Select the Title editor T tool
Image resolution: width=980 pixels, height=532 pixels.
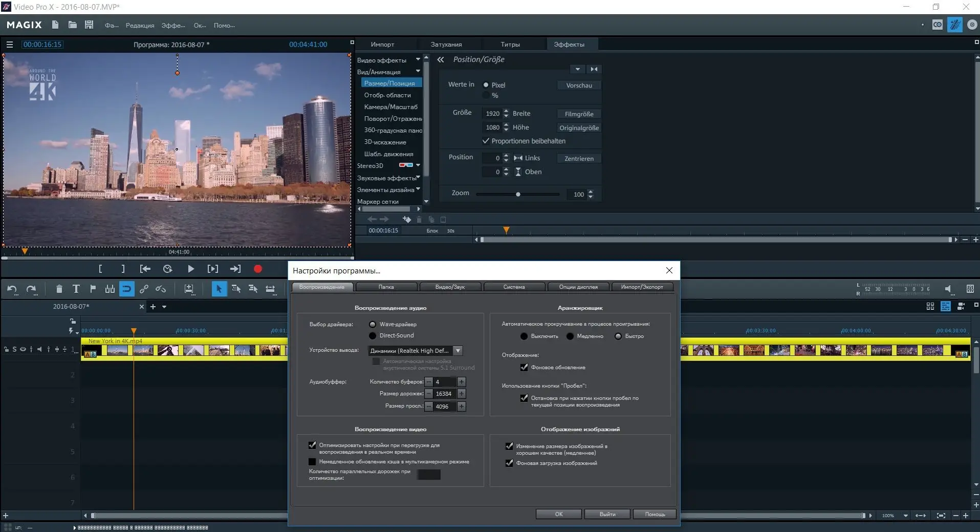pyautogui.click(x=76, y=289)
